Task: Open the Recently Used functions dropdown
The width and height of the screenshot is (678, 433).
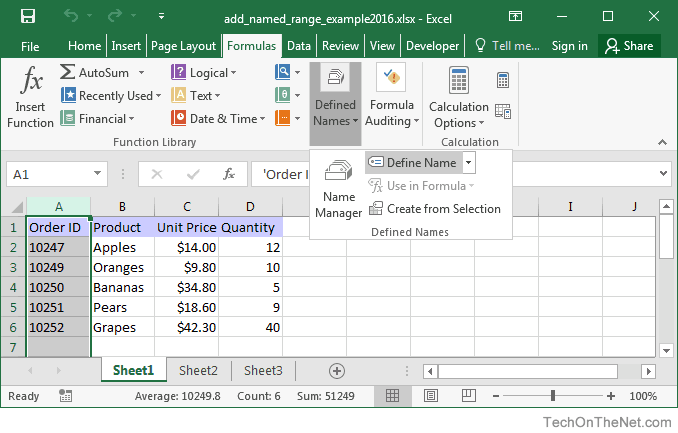Action: click(111, 95)
